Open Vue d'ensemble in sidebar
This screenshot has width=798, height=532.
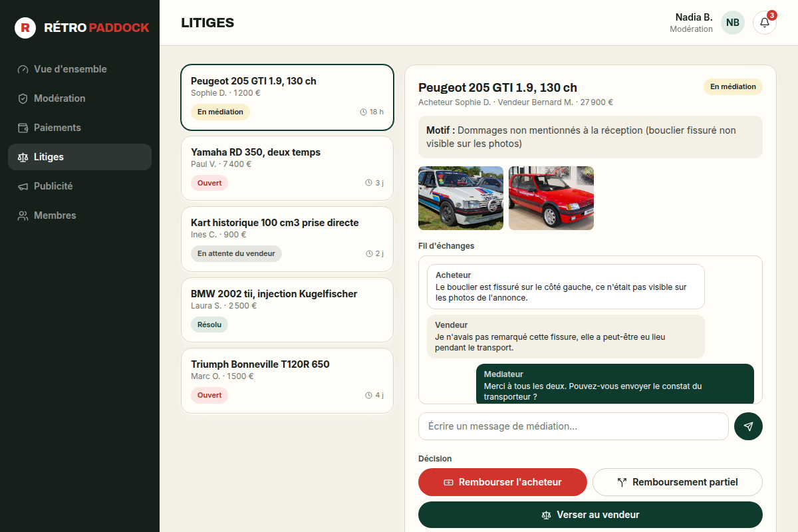[x=80, y=69]
